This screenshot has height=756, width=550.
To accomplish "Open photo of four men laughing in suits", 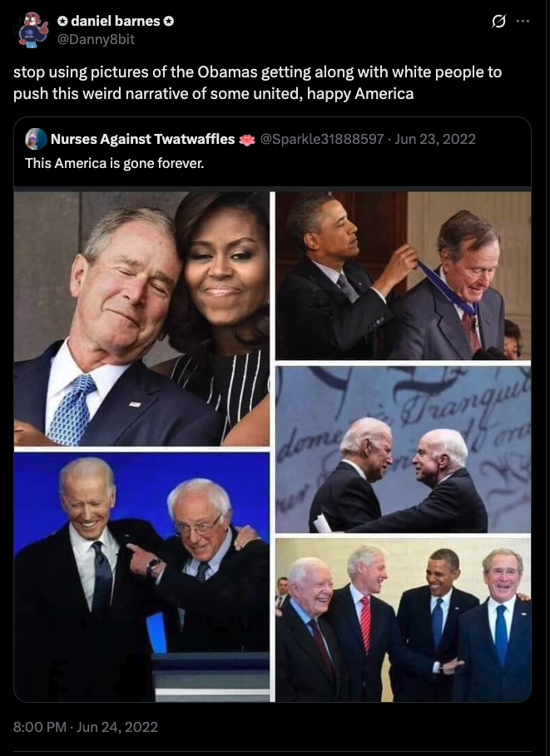I will (x=403, y=620).
